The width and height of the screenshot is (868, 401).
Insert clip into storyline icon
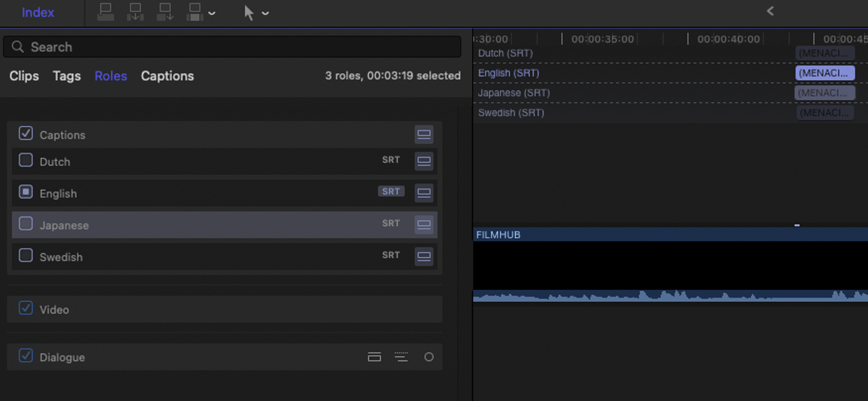[136, 12]
